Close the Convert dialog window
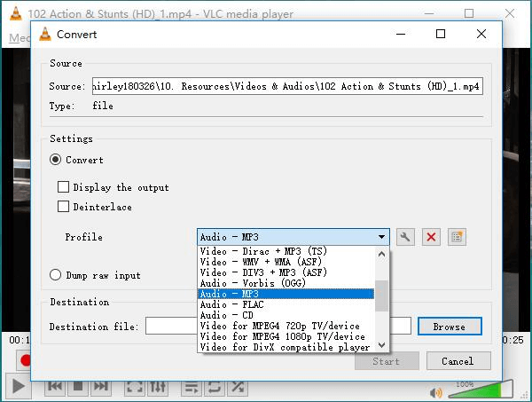The width and height of the screenshot is (532, 402). pos(481,34)
